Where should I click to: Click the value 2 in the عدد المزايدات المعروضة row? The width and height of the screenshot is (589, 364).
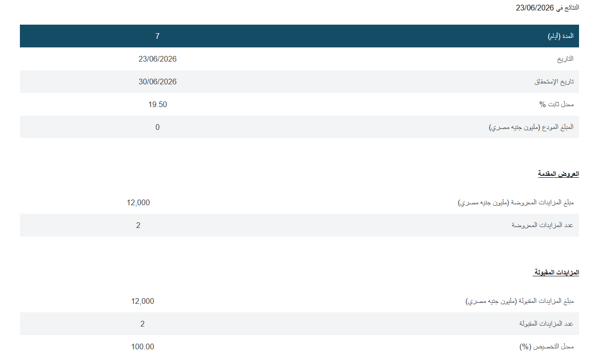[x=138, y=225]
